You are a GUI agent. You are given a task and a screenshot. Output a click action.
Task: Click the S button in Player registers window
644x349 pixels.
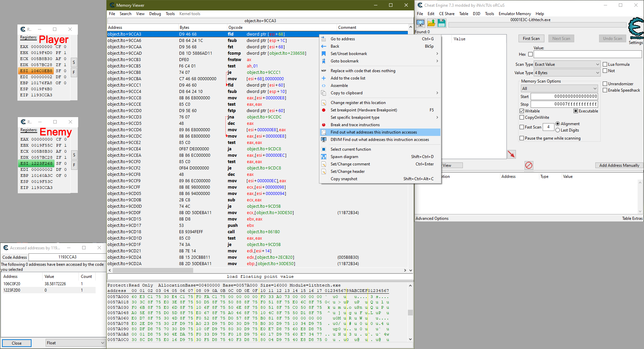[74, 62]
